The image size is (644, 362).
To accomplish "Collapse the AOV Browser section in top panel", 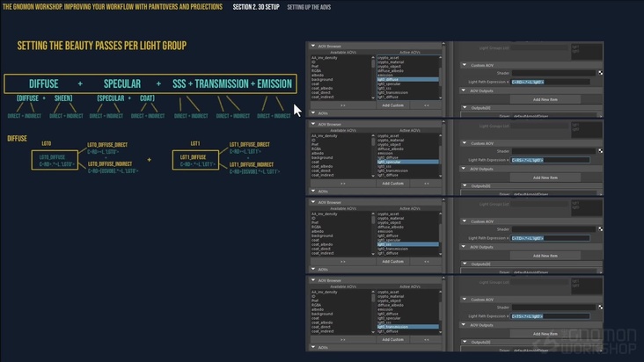I will coord(313,47).
